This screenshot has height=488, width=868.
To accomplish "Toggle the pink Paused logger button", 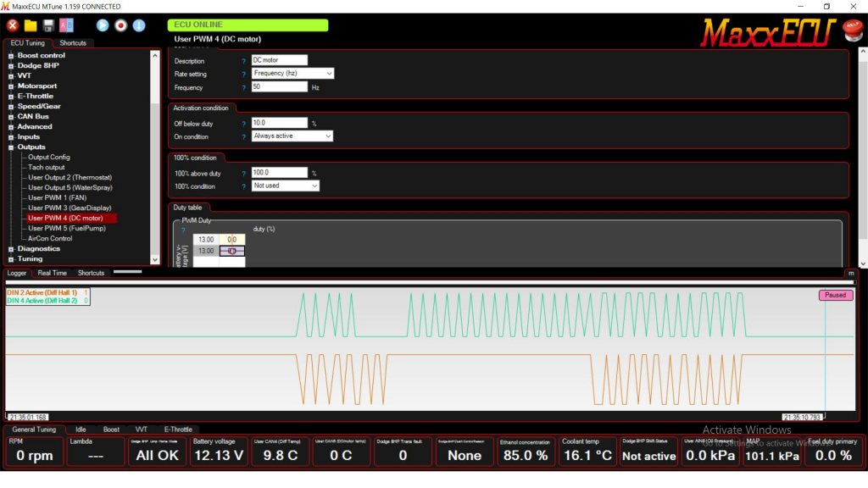I will point(835,295).
